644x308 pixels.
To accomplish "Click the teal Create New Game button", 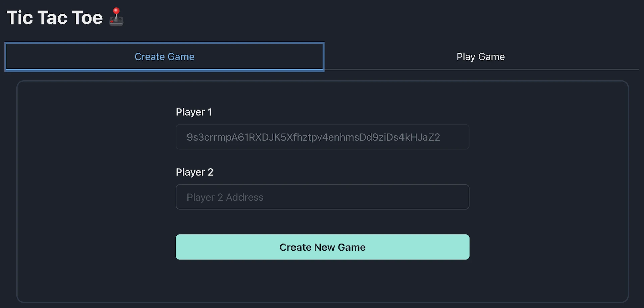I will coord(322,247).
